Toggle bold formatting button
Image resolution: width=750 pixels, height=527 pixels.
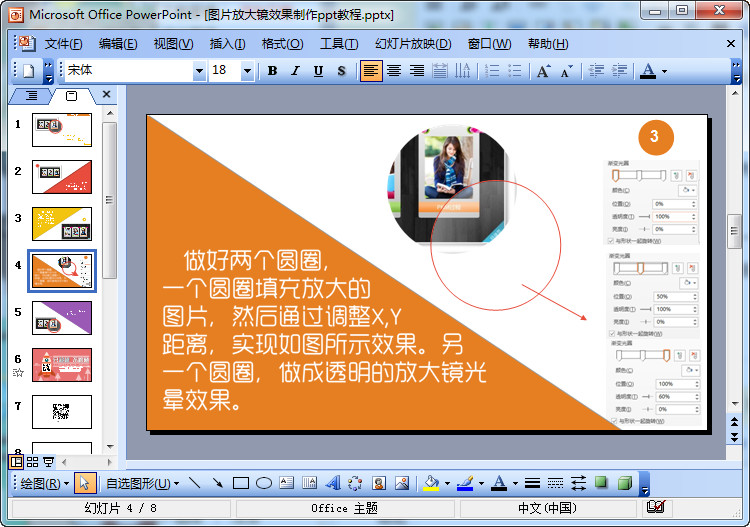point(272,71)
